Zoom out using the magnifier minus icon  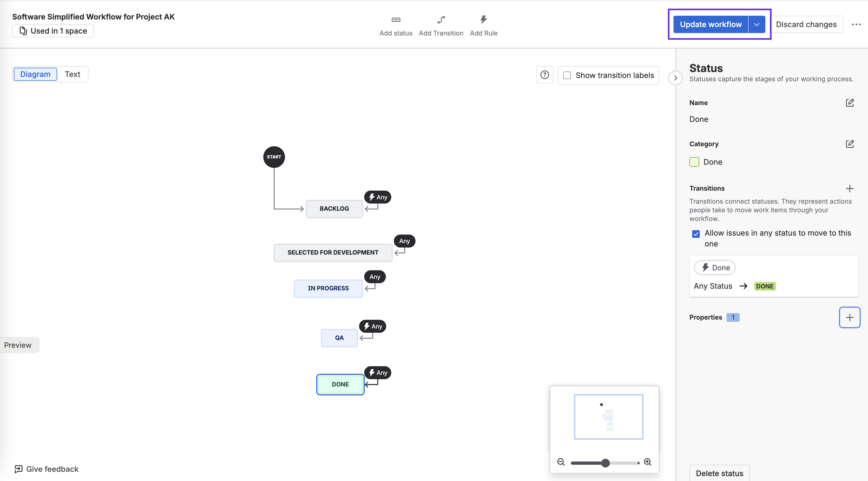(x=561, y=462)
